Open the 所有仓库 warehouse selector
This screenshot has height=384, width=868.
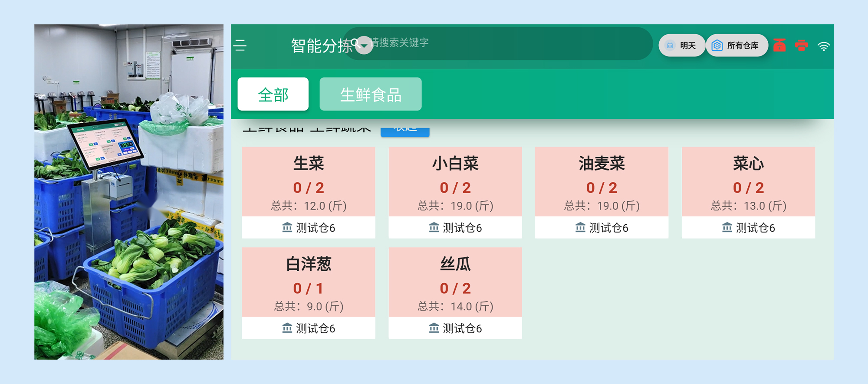pos(737,46)
